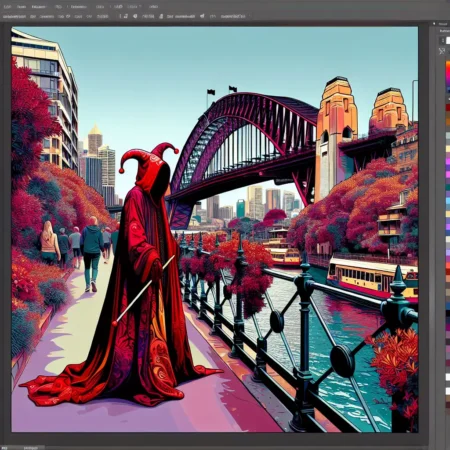This screenshot has height=450, width=450.
Task: Click the music-note icon in the options bar
Action: click(x=126, y=16)
